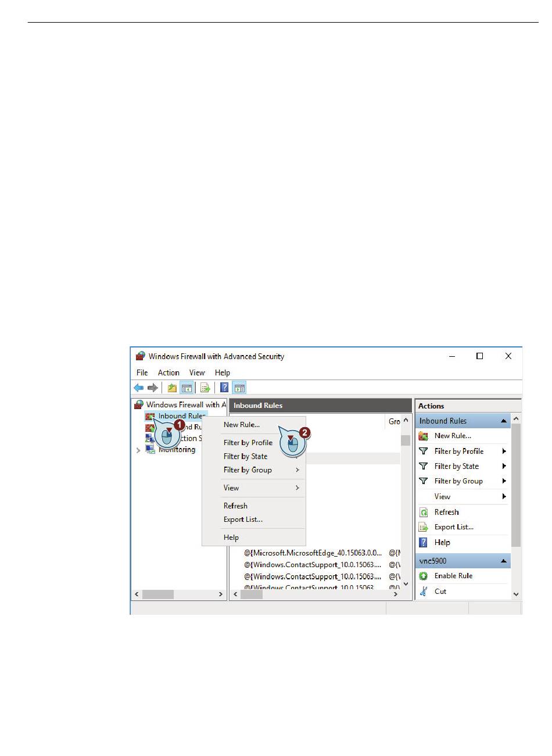Expand Filter by Group in the context menu
This screenshot has width=552, height=756.
coord(297,470)
